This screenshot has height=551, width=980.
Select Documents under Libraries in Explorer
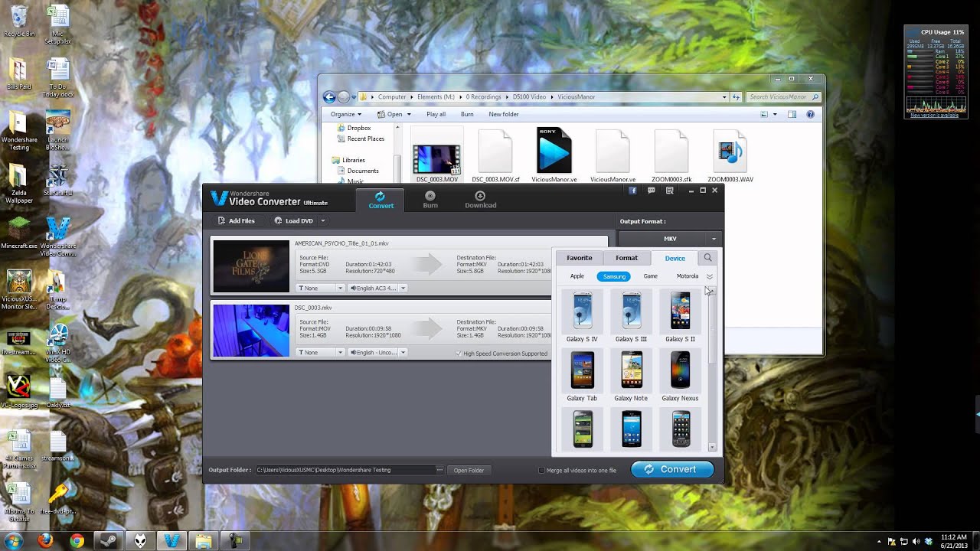[362, 171]
